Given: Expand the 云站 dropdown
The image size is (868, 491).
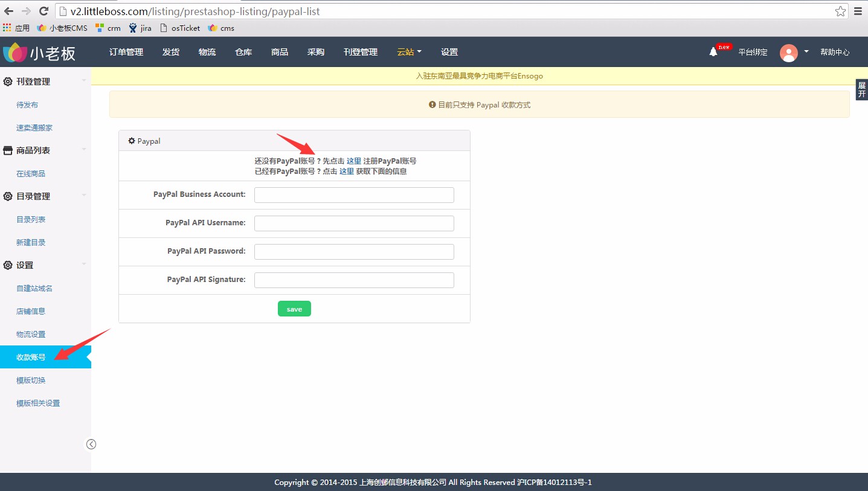Looking at the screenshot, I should coord(410,52).
